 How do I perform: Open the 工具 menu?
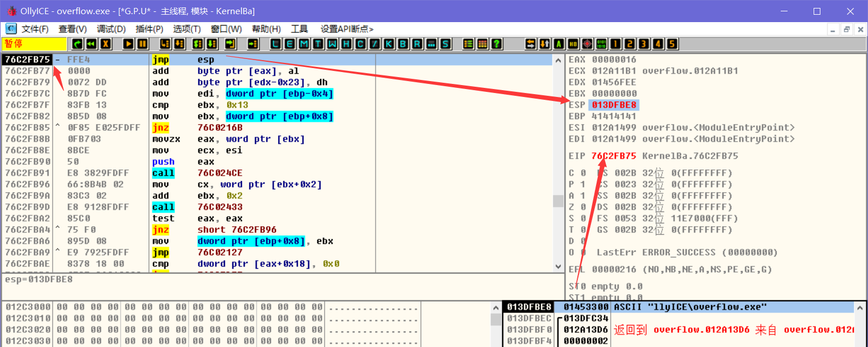tap(299, 29)
